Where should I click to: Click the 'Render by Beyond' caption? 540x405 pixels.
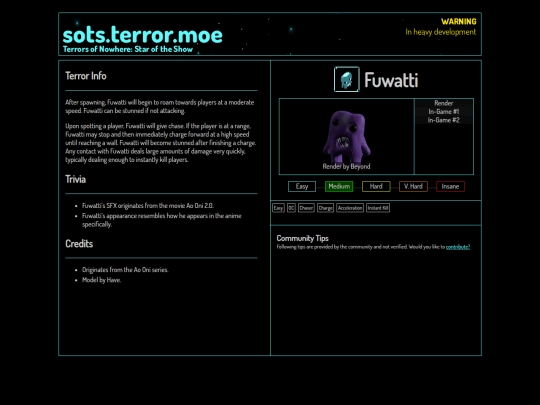(x=346, y=166)
